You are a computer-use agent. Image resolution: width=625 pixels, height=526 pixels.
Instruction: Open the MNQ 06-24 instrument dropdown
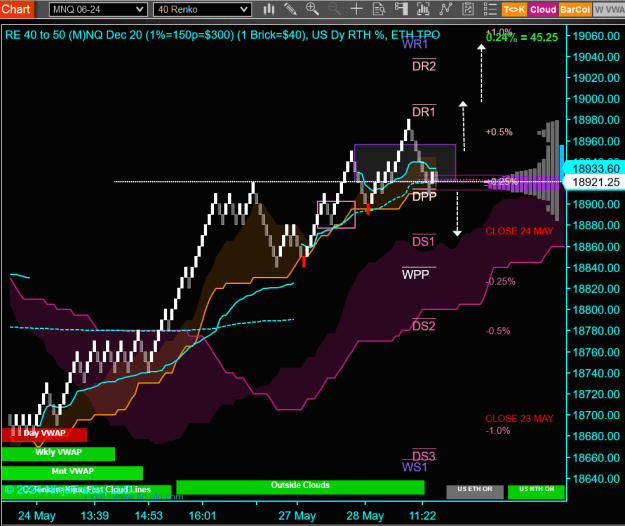tap(98, 10)
